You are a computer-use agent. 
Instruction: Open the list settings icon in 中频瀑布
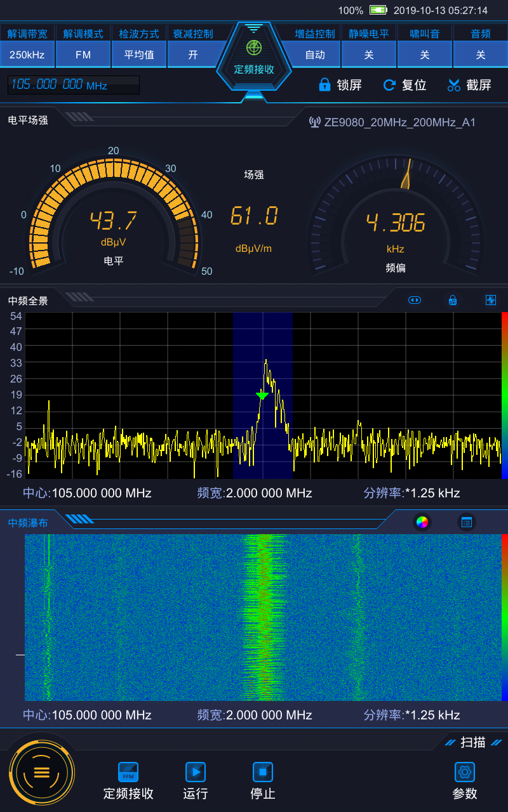(467, 523)
